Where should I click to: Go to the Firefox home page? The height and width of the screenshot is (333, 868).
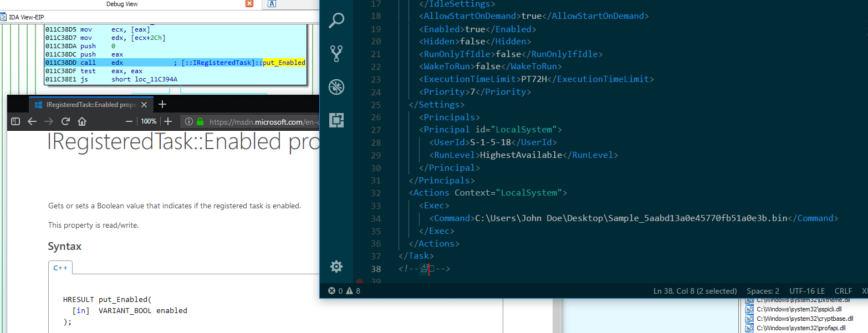[82, 121]
